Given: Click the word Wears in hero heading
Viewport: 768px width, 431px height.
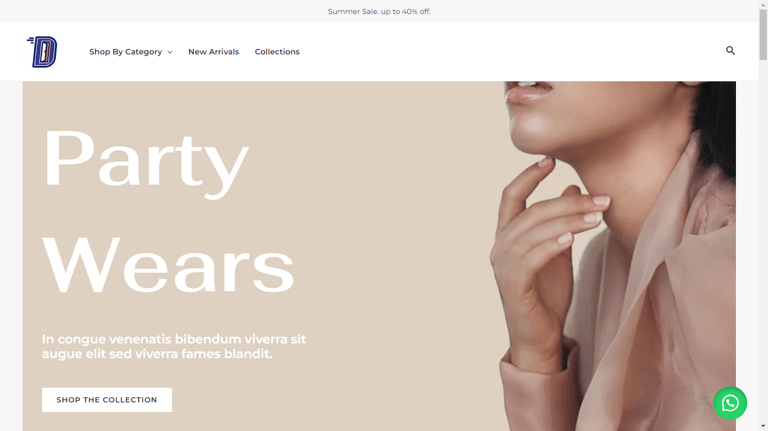Looking at the screenshot, I should point(168,264).
